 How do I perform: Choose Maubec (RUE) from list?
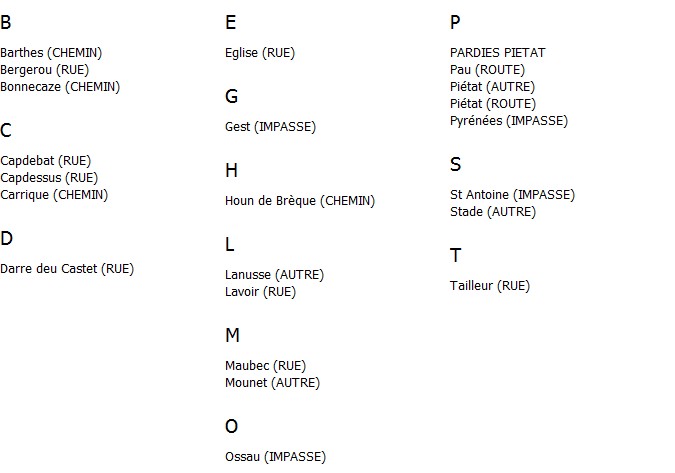[266, 366]
